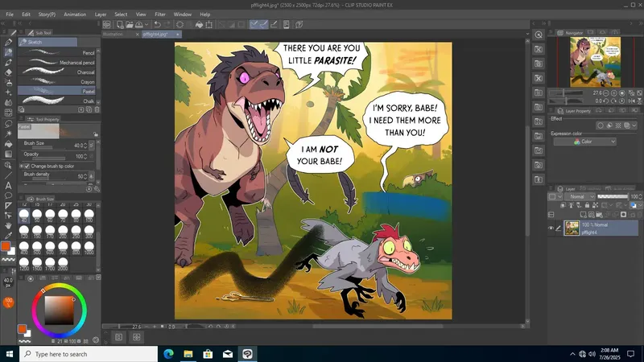
Task: Open Clip Studio Paint from the taskbar
Action: pos(249,354)
